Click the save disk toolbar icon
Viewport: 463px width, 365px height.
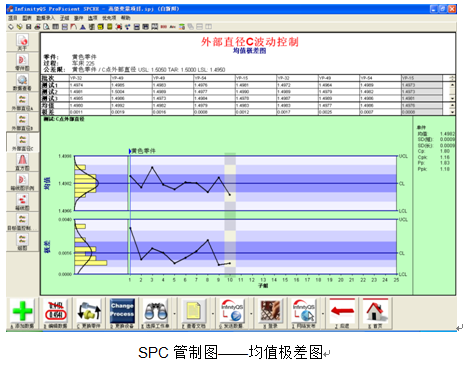tap(29, 27)
